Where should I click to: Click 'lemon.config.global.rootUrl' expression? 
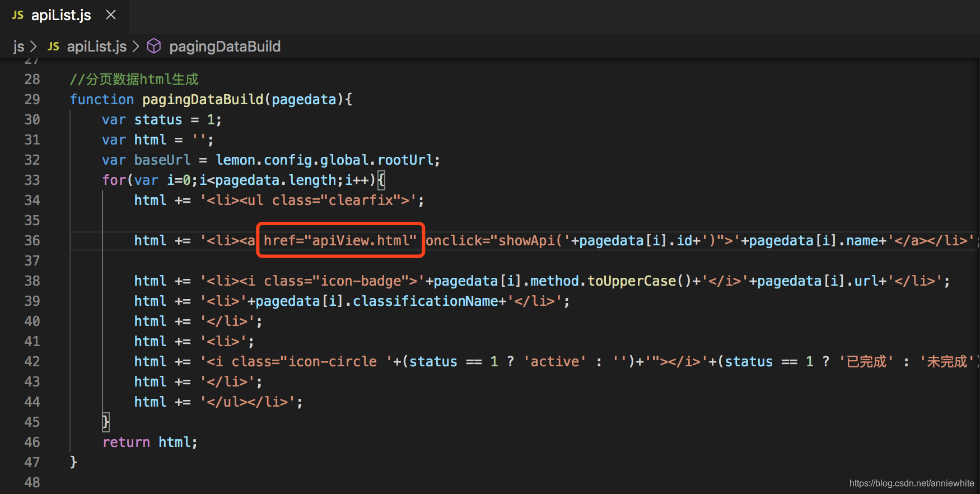(x=325, y=160)
